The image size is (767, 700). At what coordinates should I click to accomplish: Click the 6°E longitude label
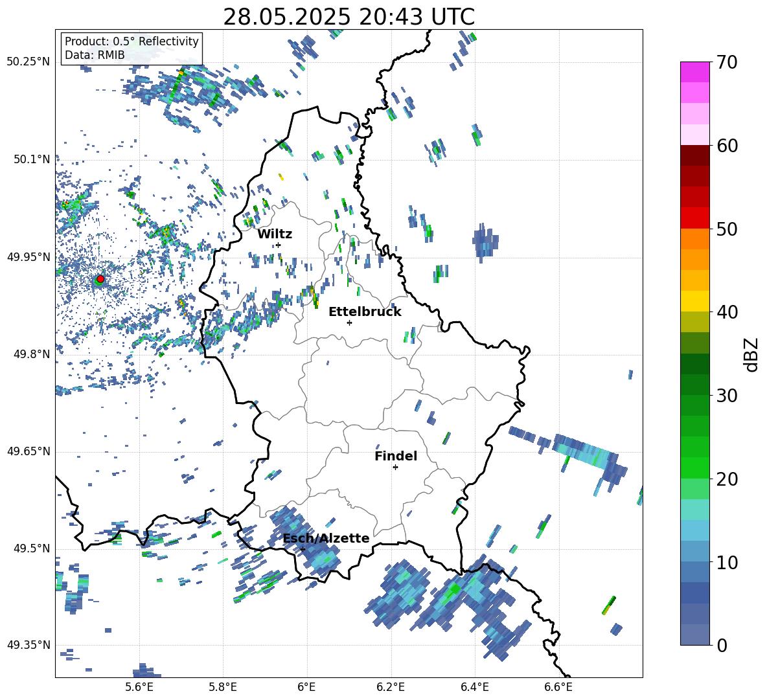pos(306,687)
